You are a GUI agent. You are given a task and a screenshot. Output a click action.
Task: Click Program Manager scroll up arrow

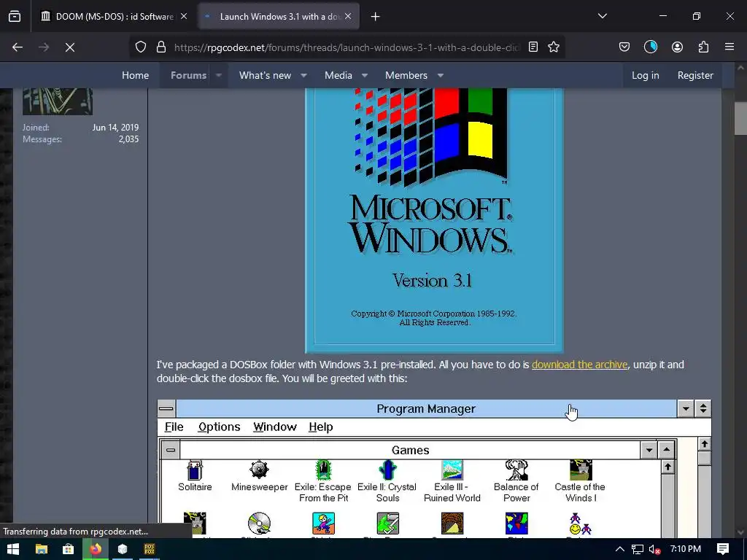(705, 444)
